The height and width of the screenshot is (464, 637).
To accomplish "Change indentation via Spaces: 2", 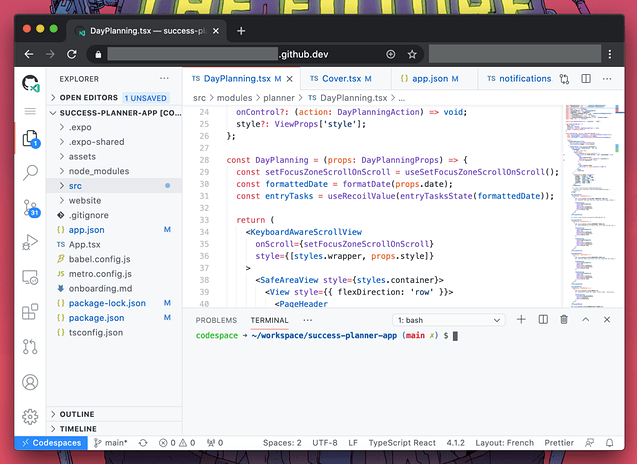I will pos(282,443).
